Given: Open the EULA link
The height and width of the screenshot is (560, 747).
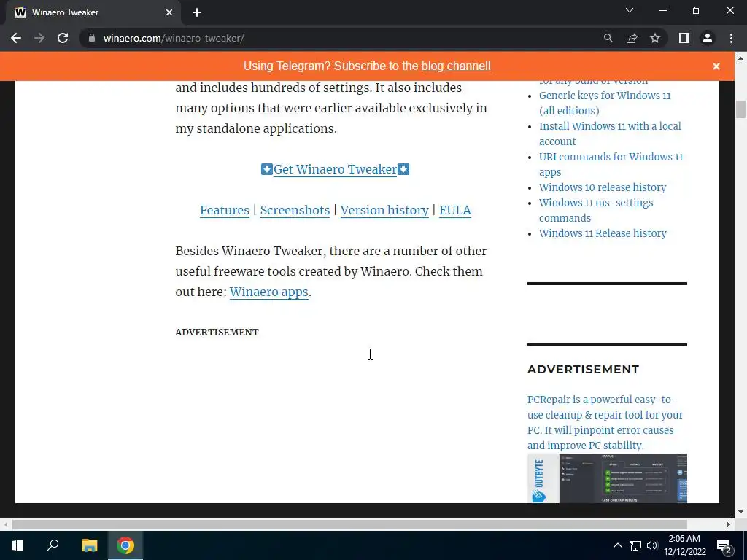Looking at the screenshot, I should coord(455,210).
